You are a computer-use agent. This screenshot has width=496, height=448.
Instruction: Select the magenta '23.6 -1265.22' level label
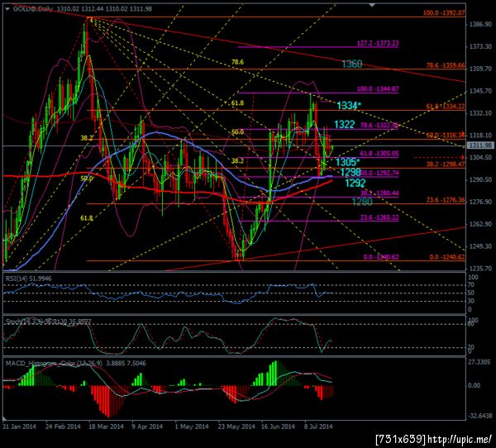[379, 217]
